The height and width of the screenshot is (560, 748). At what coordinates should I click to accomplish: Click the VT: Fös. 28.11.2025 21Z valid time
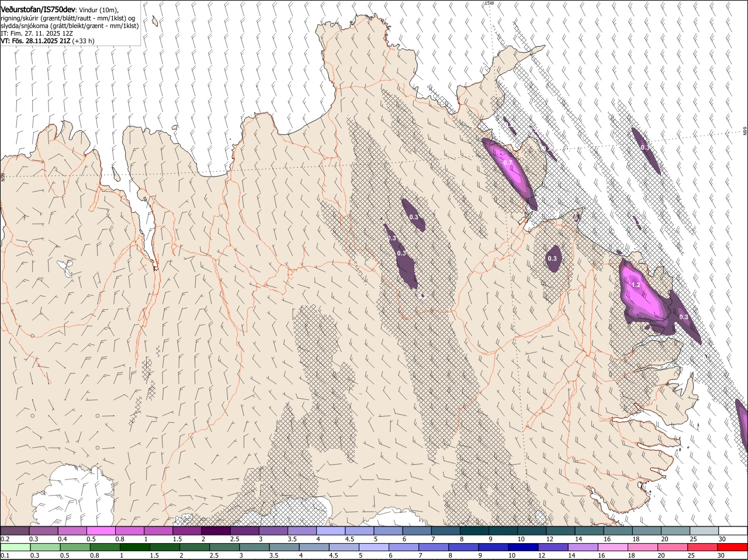coord(36,41)
